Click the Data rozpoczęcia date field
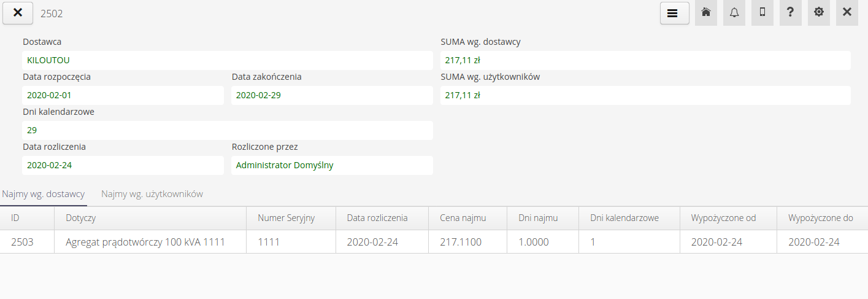868x299 pixels. 123,95
